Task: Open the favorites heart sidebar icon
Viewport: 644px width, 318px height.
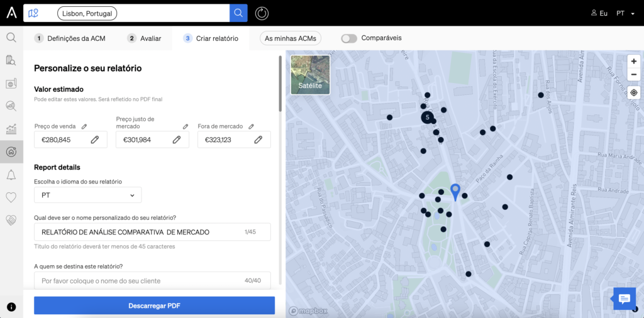Action: [x=11, y=197]
